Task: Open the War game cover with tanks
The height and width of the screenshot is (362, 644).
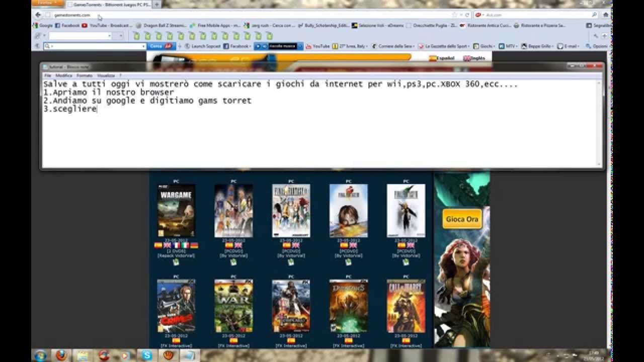Action: (233, 306)
